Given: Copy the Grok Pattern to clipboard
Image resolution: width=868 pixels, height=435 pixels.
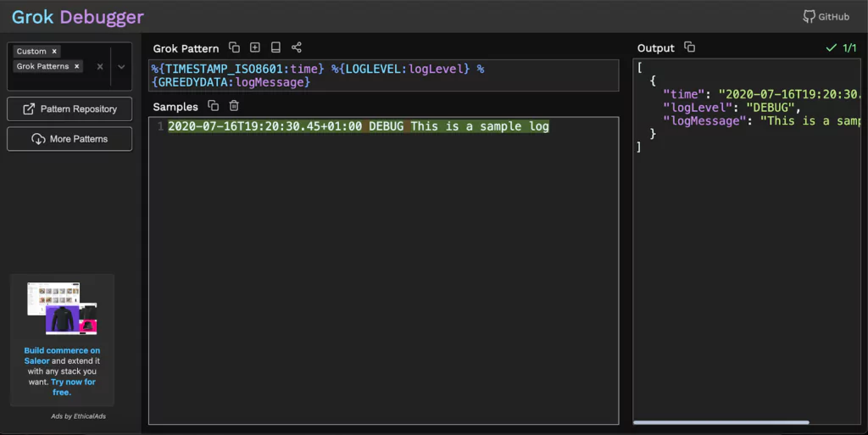Looking at the screenshot, I should [234, 47].
